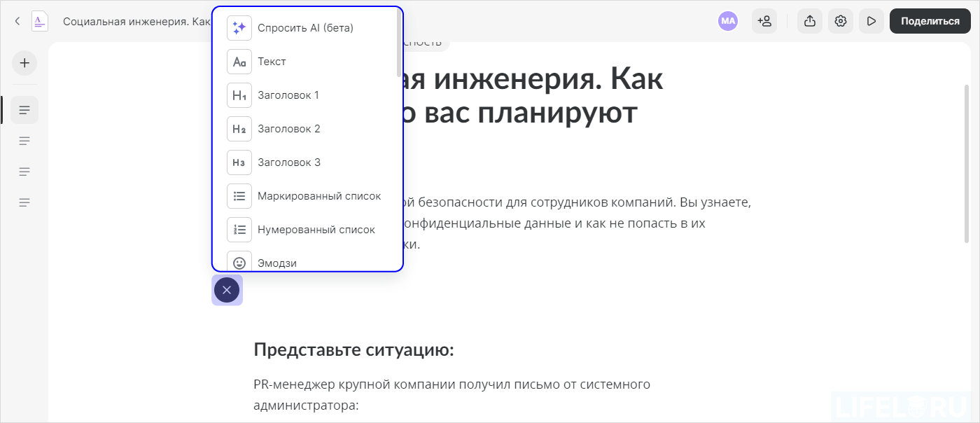Close the block menu via × button
This screenshot has height=423, width=980.
[x=226, y=289]
